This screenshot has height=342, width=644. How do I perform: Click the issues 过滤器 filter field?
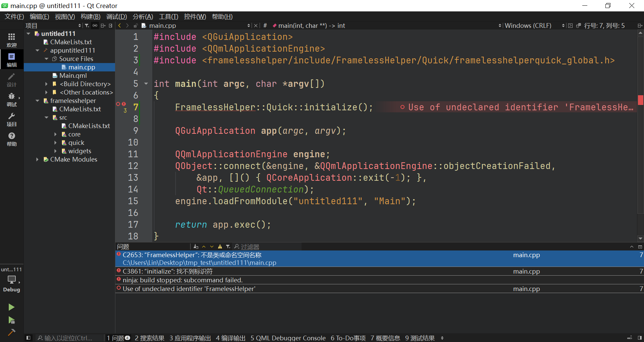[x=267, y=247]
